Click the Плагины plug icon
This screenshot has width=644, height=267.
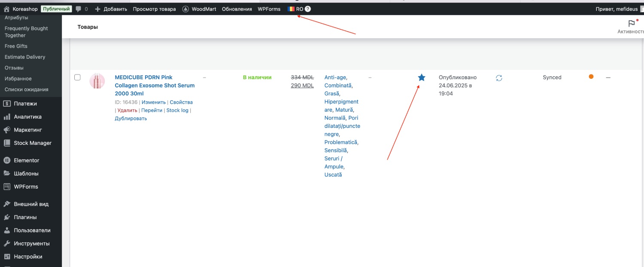(7, 217)
